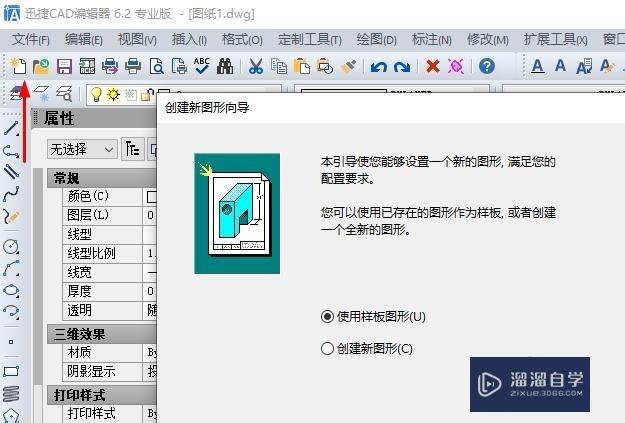Viewport: 625px width, 423px height.
Task: Click the plain Print icon
Action: click(133, 66)
